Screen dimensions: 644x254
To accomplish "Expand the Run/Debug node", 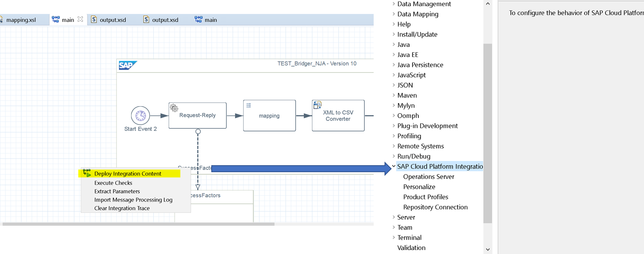I will point(393,156).
